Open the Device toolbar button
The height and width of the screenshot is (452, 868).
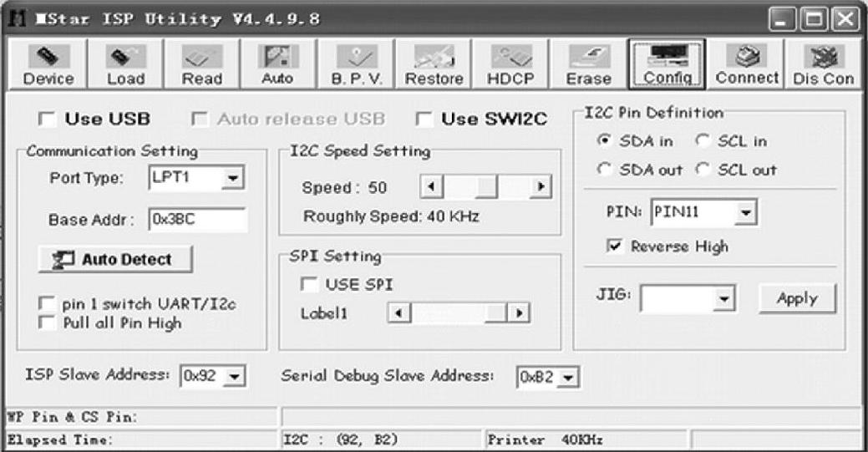48,64
